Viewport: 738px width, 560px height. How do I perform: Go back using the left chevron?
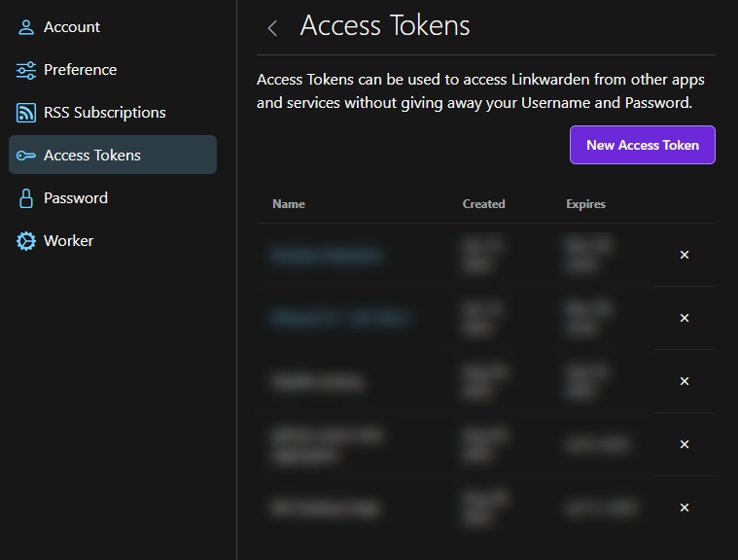pyautogui.click(x=272, y=28)
